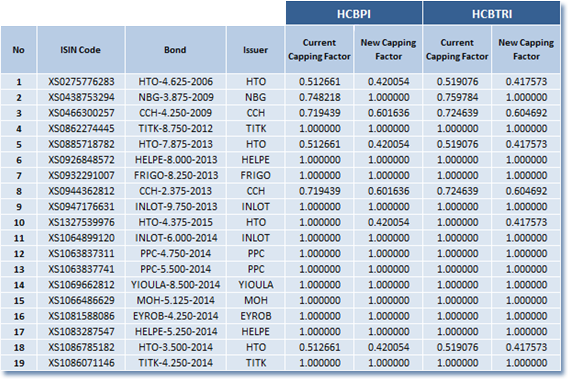This screenshot has height=380, width=570.
Task: Click the HCBTRI header cell
Action: [491, 13]
